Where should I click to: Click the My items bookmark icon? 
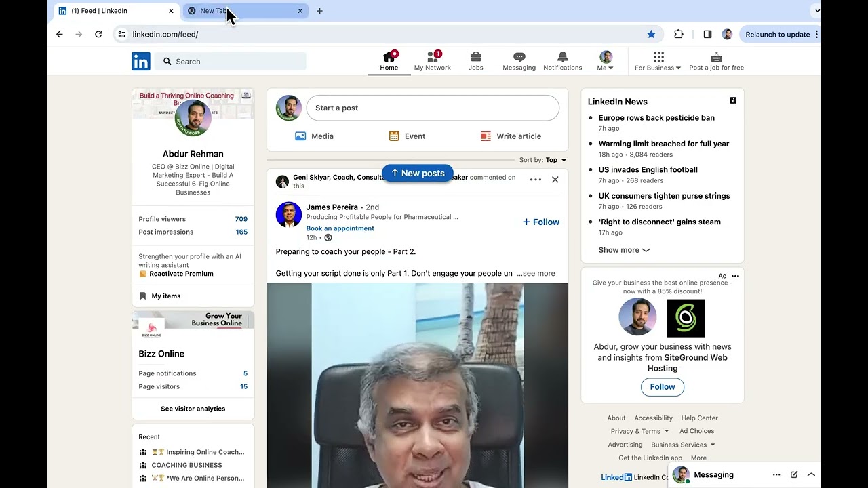coord(142,296)
